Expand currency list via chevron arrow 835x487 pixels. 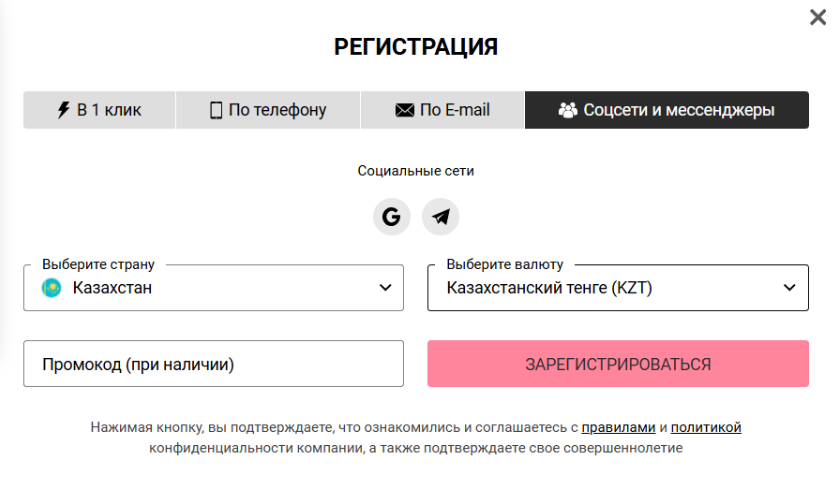click(790, 288)
